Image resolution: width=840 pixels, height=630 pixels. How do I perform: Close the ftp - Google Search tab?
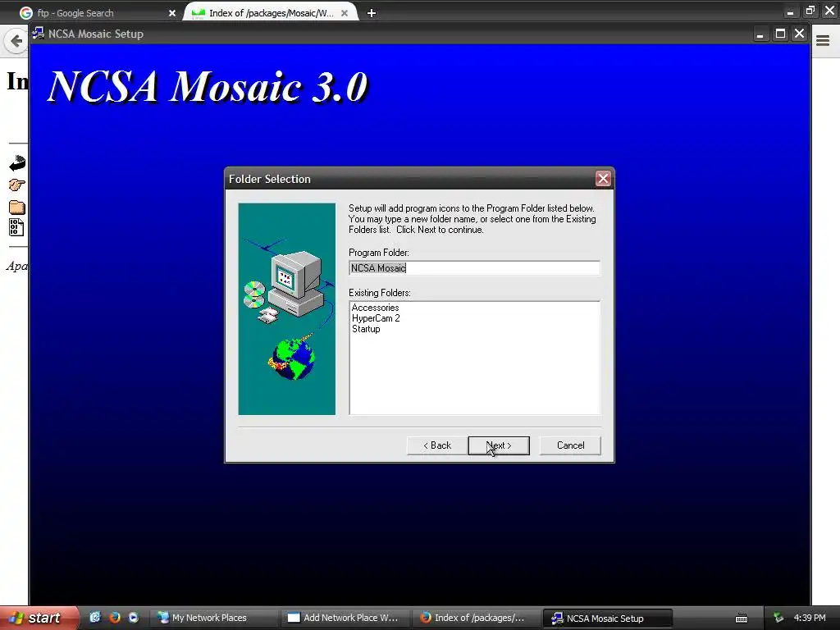[x=172, y=13]
